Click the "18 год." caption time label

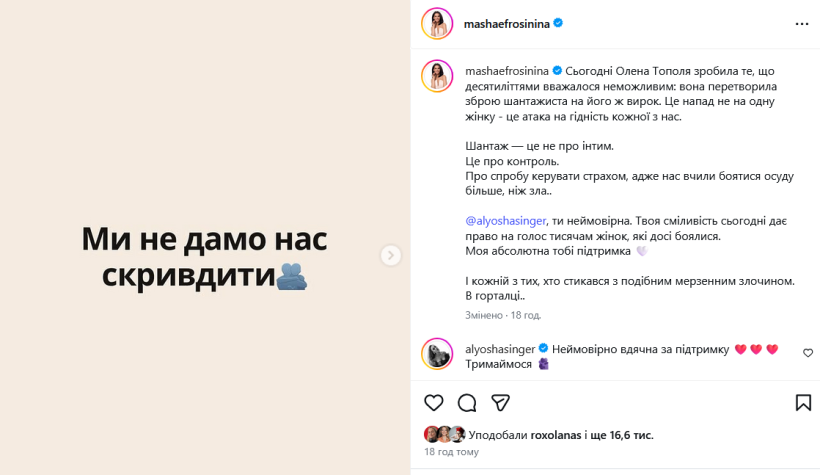[525, 315]
